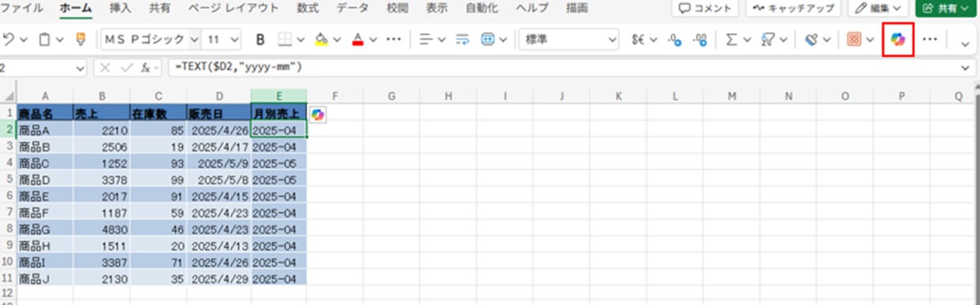Viewport: 980px width, 305px height.
Task: Open the 編集 mode button
Action: coord(878,7)
